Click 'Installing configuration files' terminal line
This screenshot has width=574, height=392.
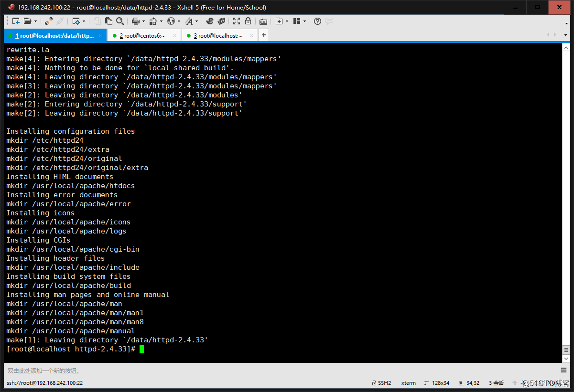point(71,131)
